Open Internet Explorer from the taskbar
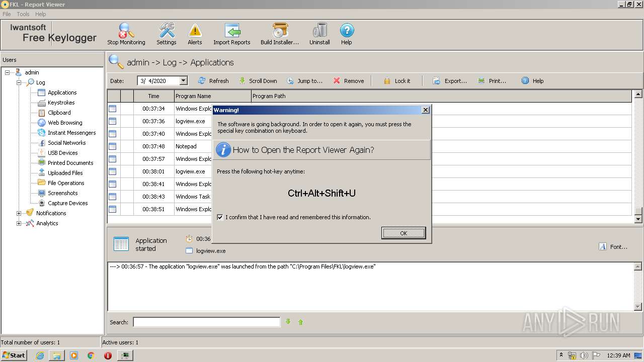The height and width of the screenshot is (362, 644). tap(40, 355)
